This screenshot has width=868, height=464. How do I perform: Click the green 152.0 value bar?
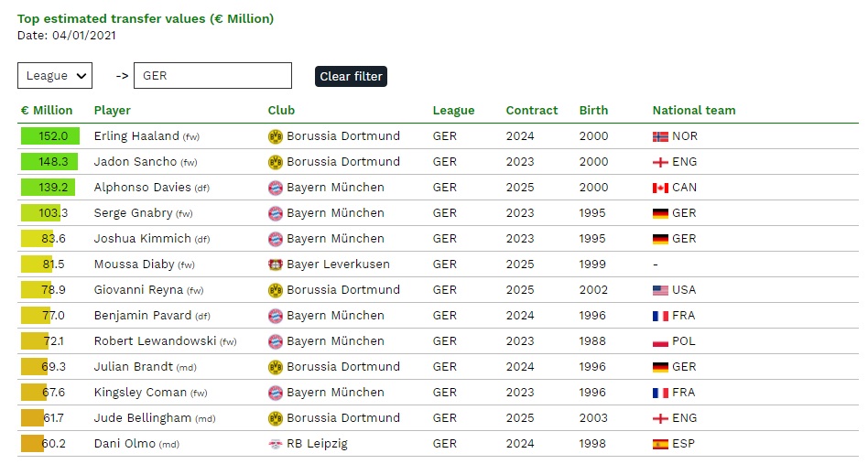[49, 136]
